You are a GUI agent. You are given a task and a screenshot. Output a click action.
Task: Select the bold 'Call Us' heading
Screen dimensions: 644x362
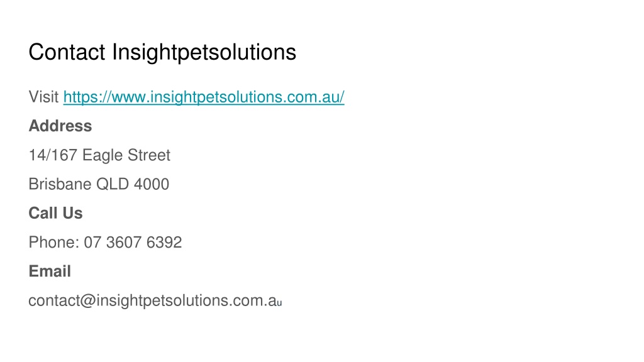tap(55, 214)
